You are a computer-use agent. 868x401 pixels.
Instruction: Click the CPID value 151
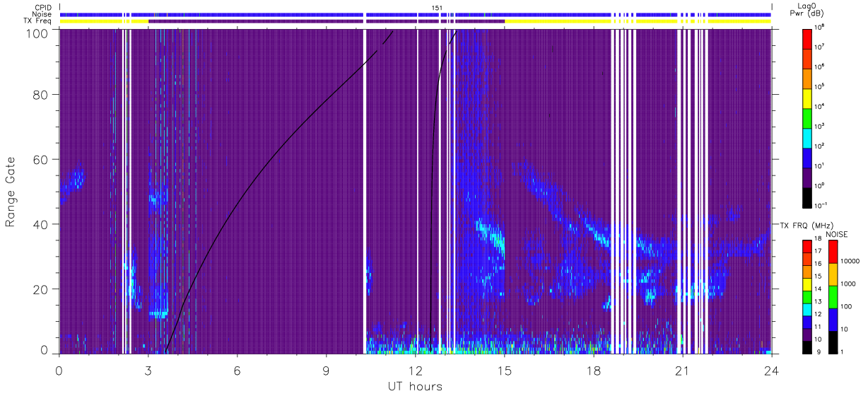point(436,7)
